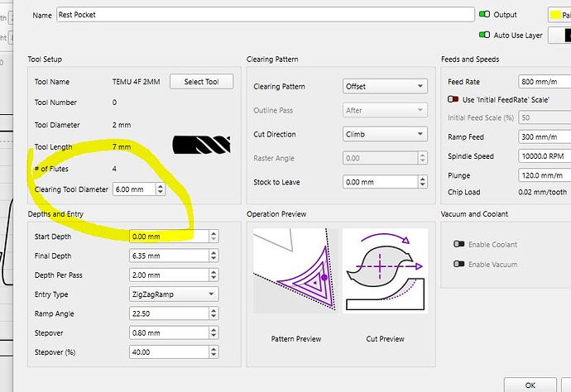Click the Name field containing Rest Pocket
Viewport: 571px width, 392px height.
pos(266,15)
